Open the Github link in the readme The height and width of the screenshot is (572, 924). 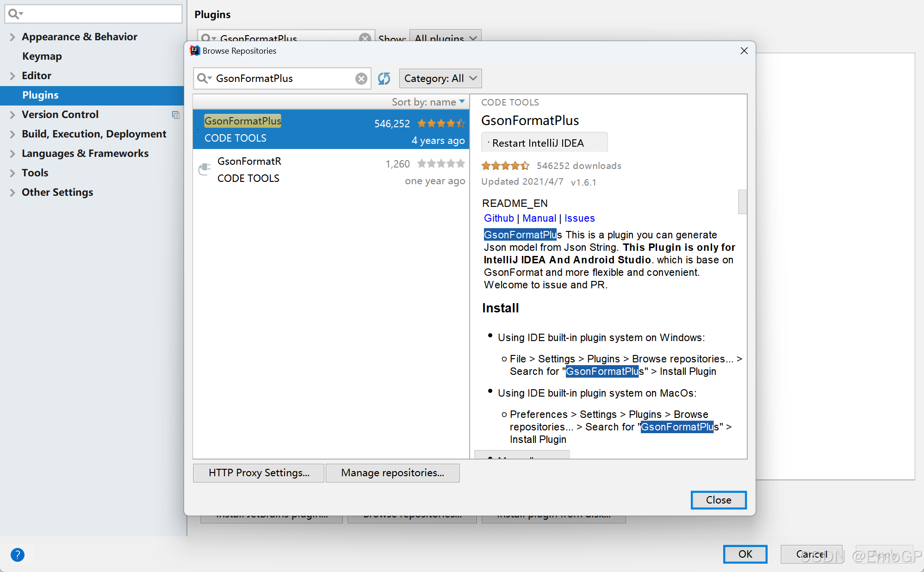(x=499, y=218)
